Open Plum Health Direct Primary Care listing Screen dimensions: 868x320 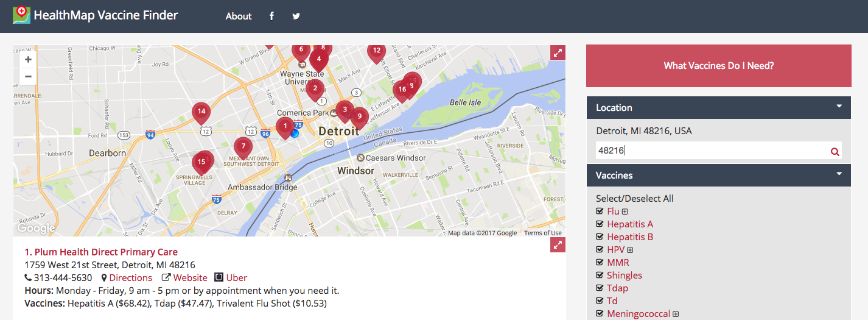coord(101,252)
